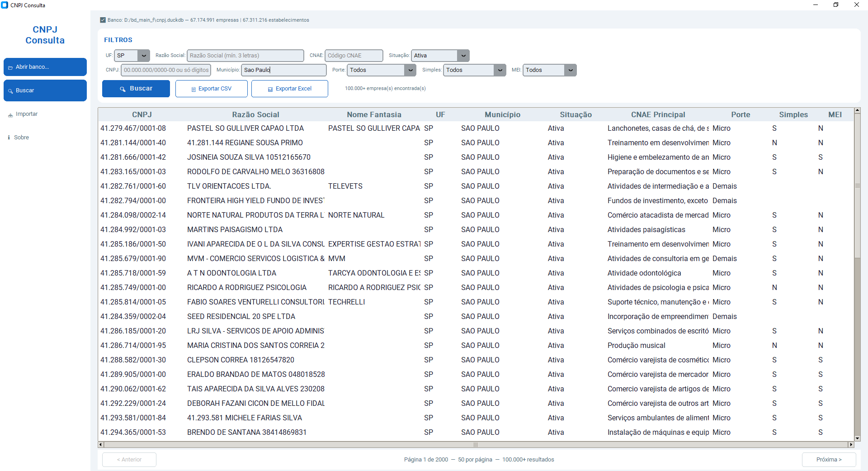Click the magnifier icon in sidebar Buscar
The width and height of the screenshot is (868, 471).
pos(10,91)
